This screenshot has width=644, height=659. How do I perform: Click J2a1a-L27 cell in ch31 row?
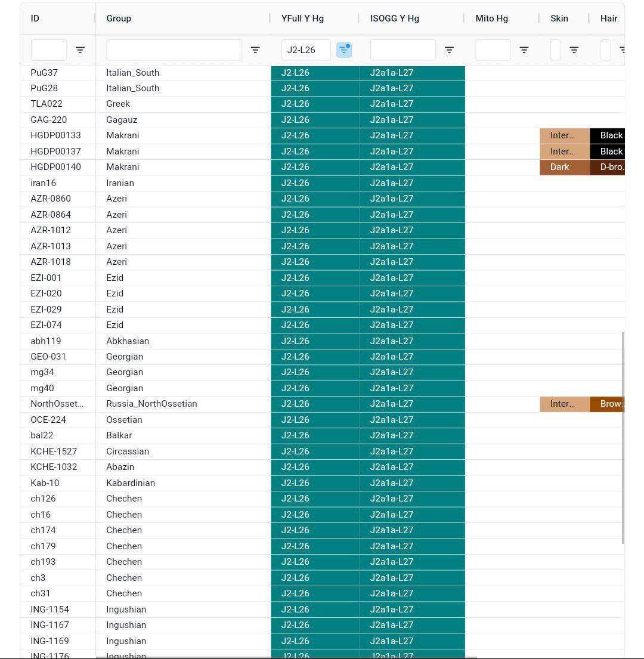click(x=412, y=593)
